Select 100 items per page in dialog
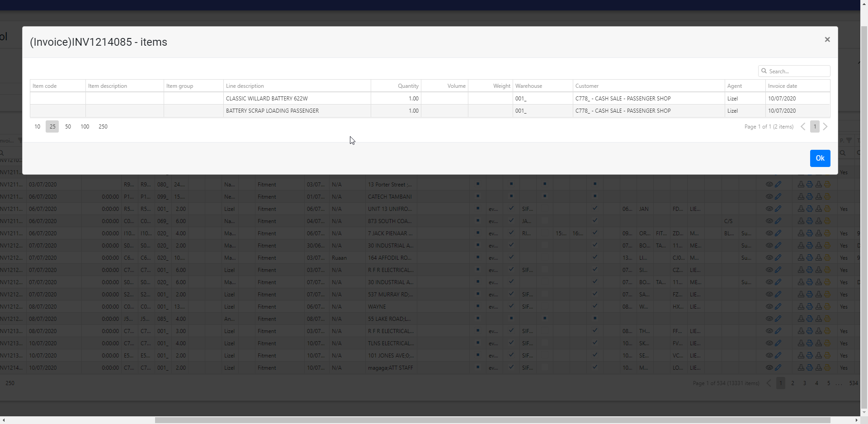Screen dimensions: 868x424 [x=85, y=127]
